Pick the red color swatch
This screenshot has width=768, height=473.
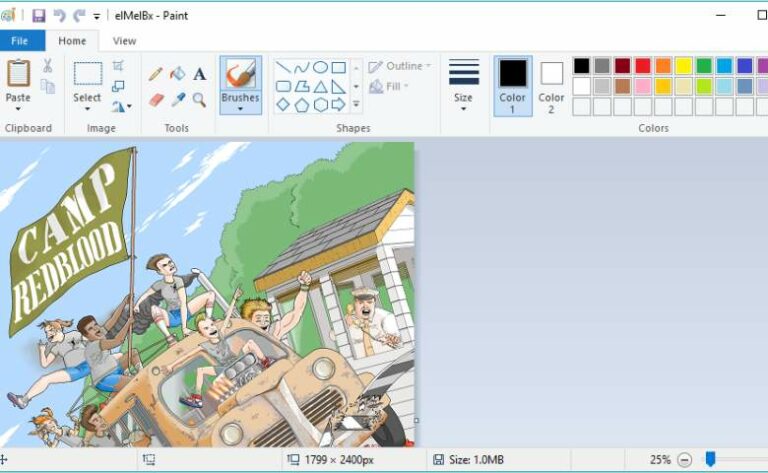tap(643, 66)
